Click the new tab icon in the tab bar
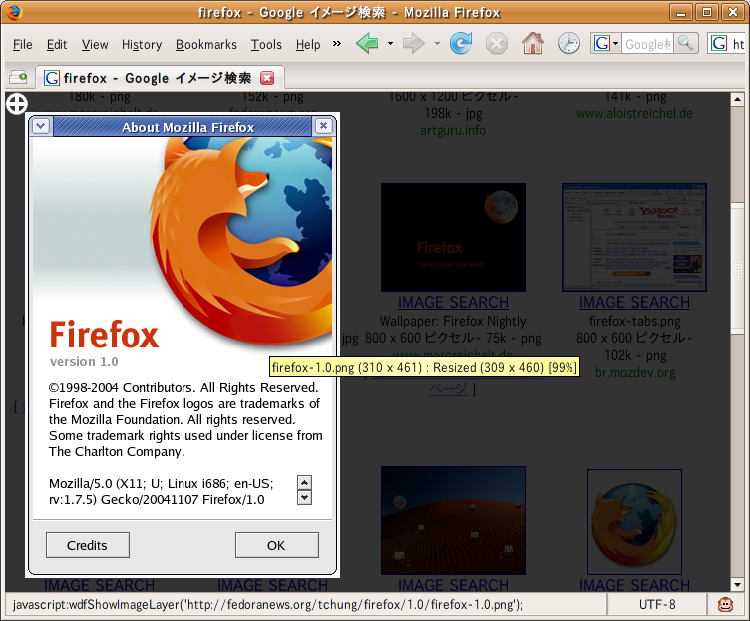The width and height of the screenshot is (750, 621). click(19, 77)
